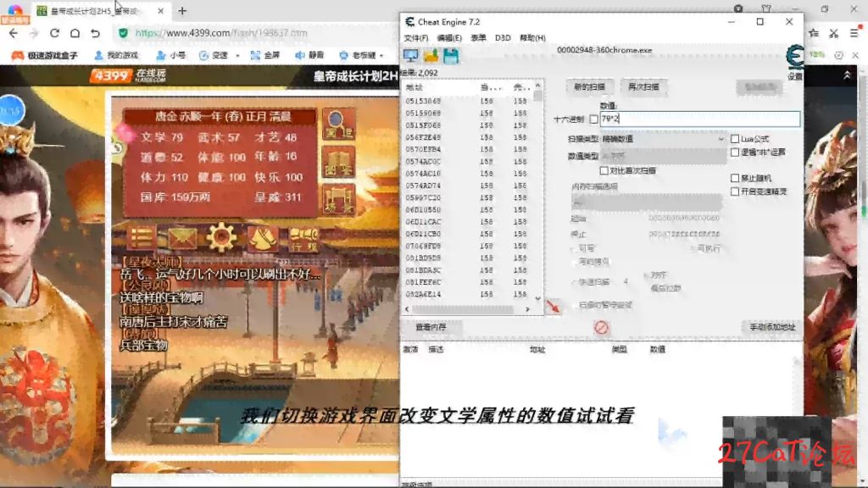
Task: Open the game's list menu icon
Action: [x=142, y=238]
